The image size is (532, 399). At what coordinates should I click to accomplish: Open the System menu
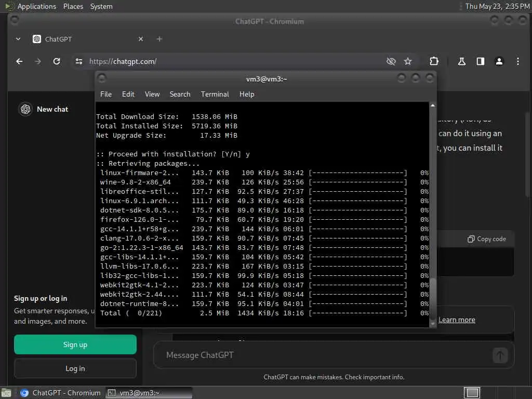[x=101, y=6]
